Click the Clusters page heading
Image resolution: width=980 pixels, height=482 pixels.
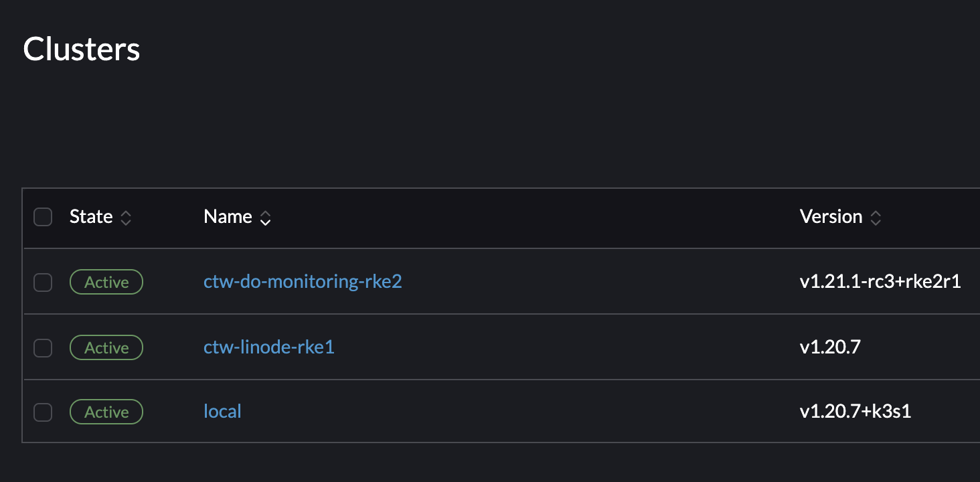(80, 48)
